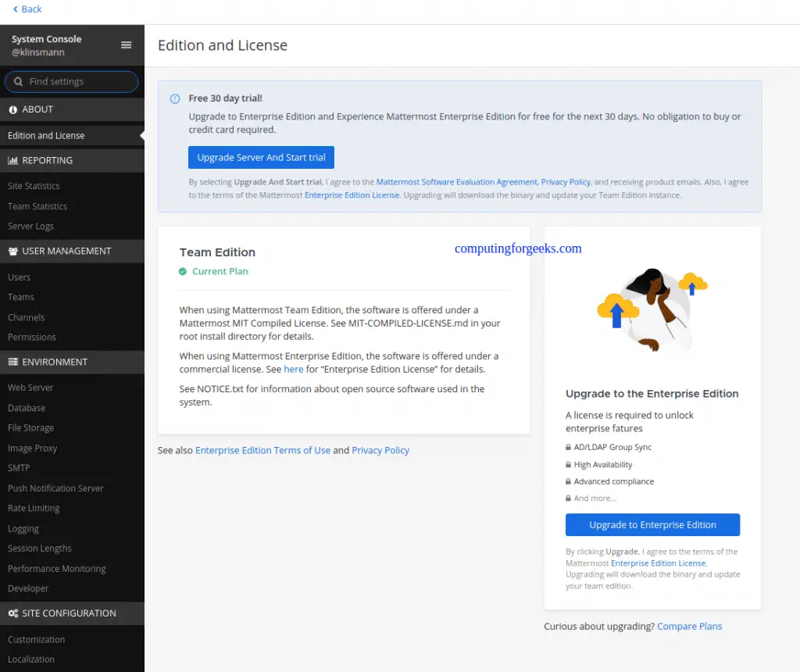800x672 pixels.
Task: Open Permissions settings
Action: 31,338
